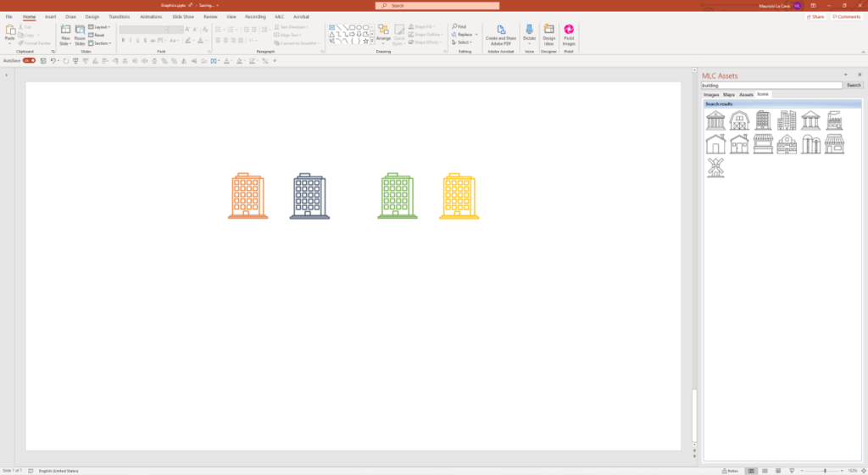The image size is (868, 475).
Task: Click the zoom-out minus in status bar
Action: pos(802,471)
